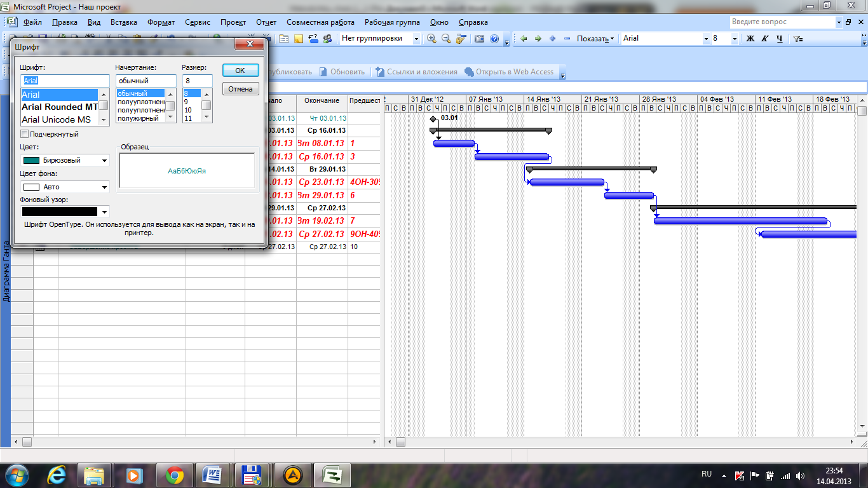Open the Формат menu

(x=161, y=22)
